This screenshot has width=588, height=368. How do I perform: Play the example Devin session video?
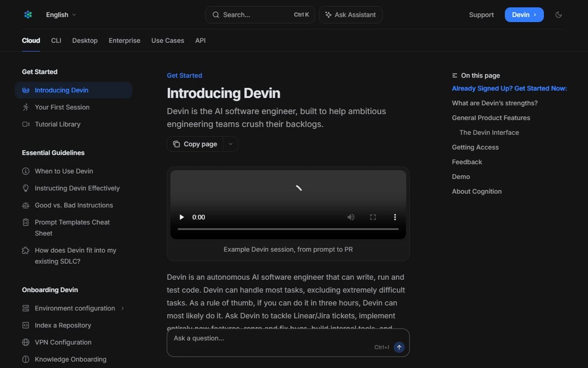click(x=182, y=217)
